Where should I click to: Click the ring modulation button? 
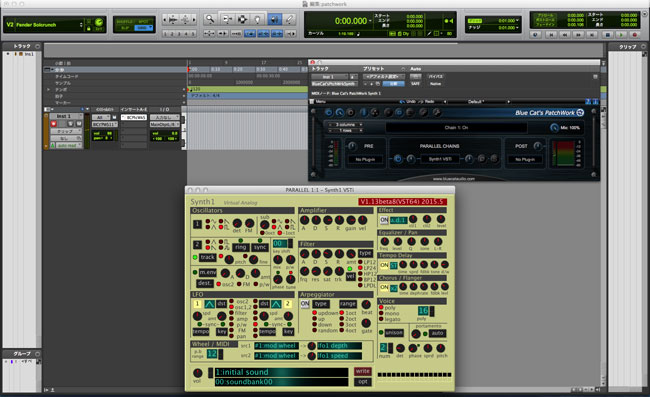(240, 247)
